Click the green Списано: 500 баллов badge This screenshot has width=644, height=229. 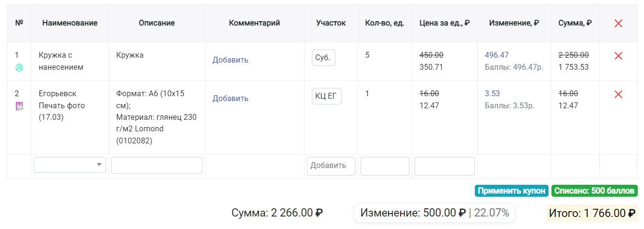(x=594, y=191)
